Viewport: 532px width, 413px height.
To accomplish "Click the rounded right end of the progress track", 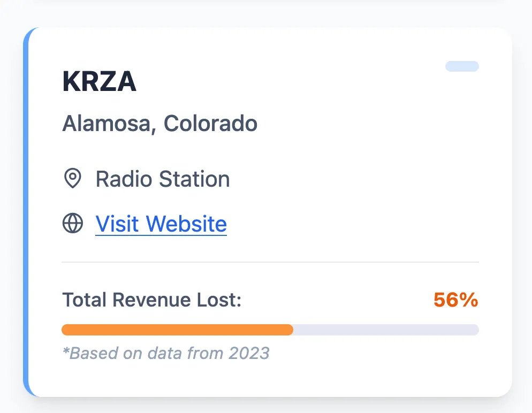I will point(475,330).
